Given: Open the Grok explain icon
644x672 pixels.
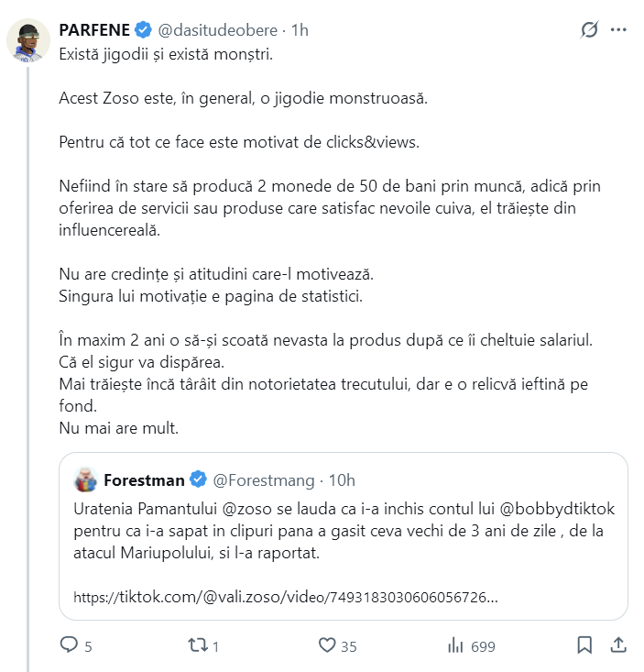Looking at the screenshot, I should pyautogui.click(x=590, y=29).
